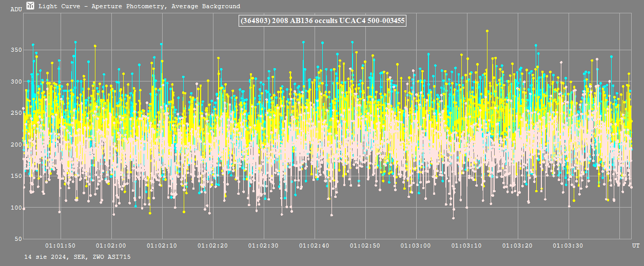The image size is (644, 266).
Task: Click the 01:02:20 time label
Action: [213, 245]
